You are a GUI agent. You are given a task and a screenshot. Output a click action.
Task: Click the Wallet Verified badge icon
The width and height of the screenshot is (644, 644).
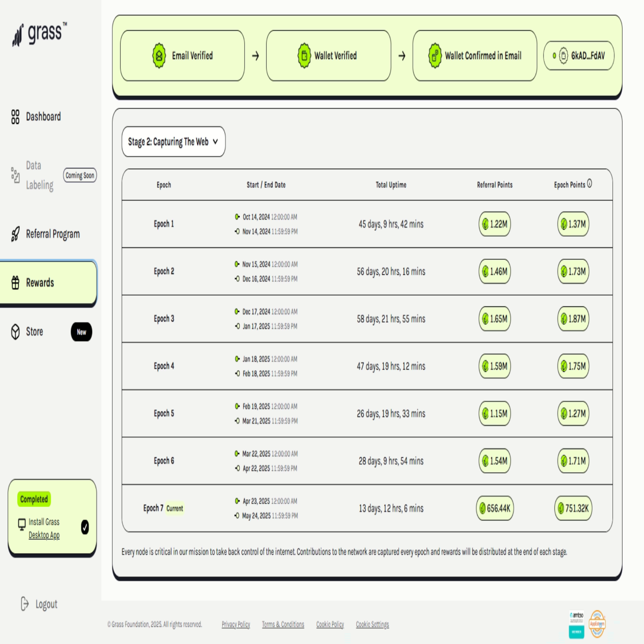[x=304, y=55]
